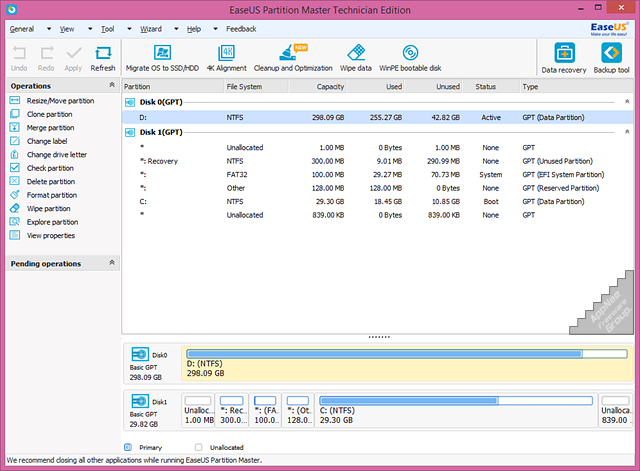640x471 pixels.
Task: Select the 128.0 Other block on Disk1
Action: [298, 410]
